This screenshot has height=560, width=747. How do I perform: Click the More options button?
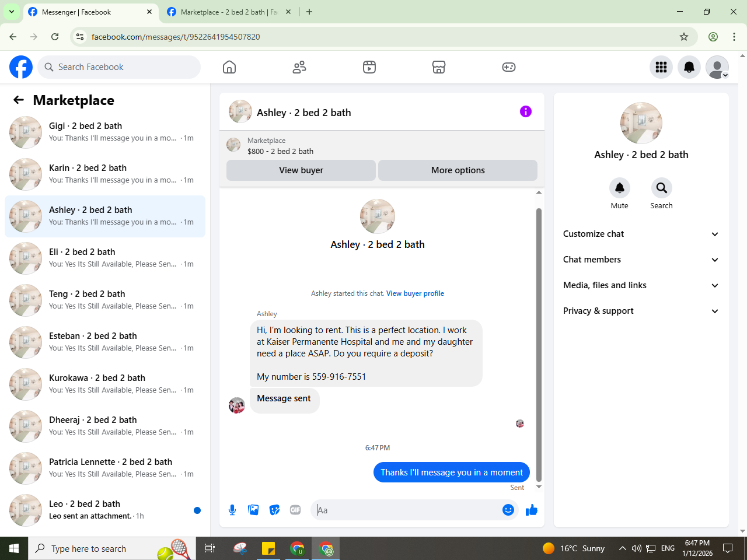[458, 170]
